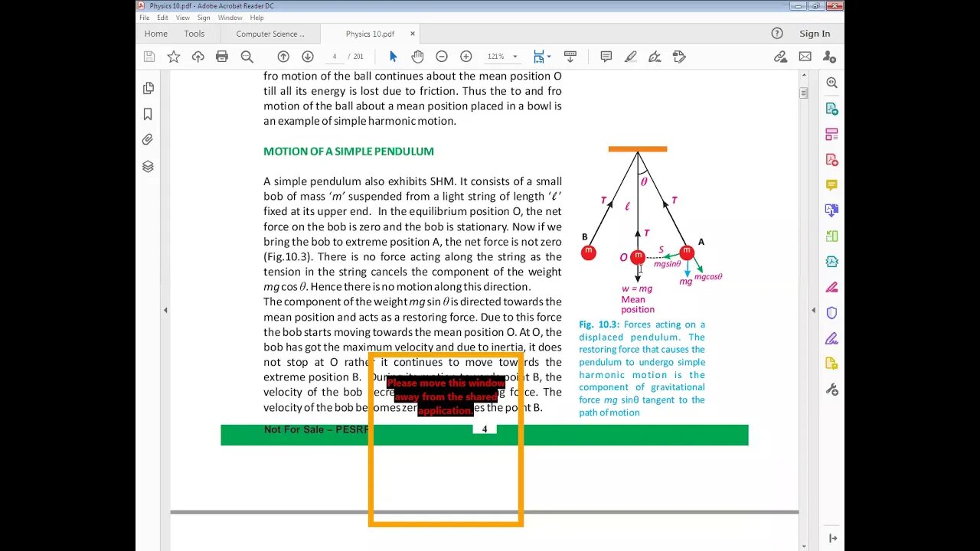Open the Bookmarks panel

148,114
